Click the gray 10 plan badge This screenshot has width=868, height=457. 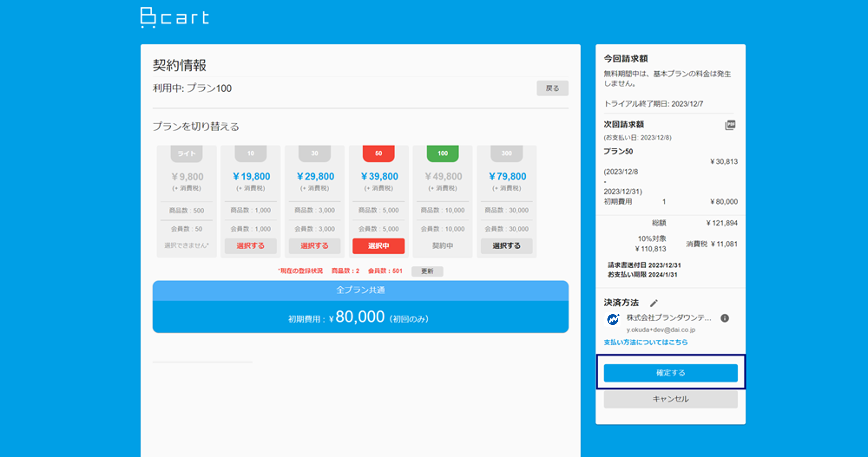[x=251, y=153]
